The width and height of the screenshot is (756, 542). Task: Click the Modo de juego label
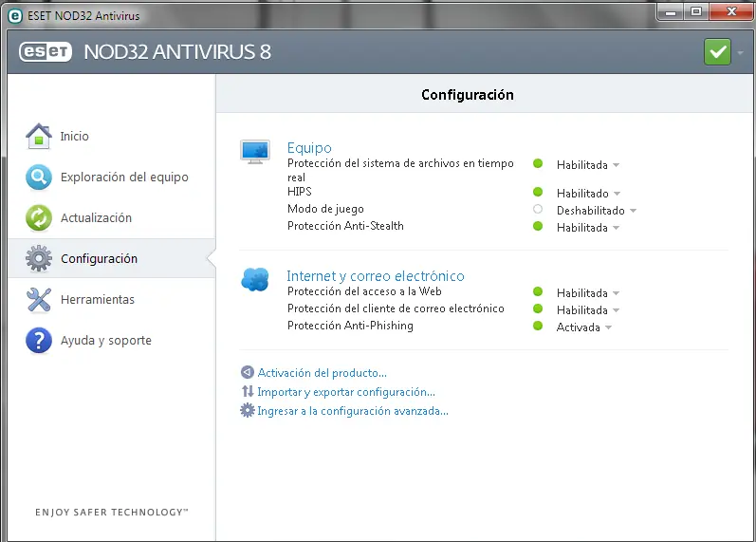pyautogui.click(x=325, y=209)
